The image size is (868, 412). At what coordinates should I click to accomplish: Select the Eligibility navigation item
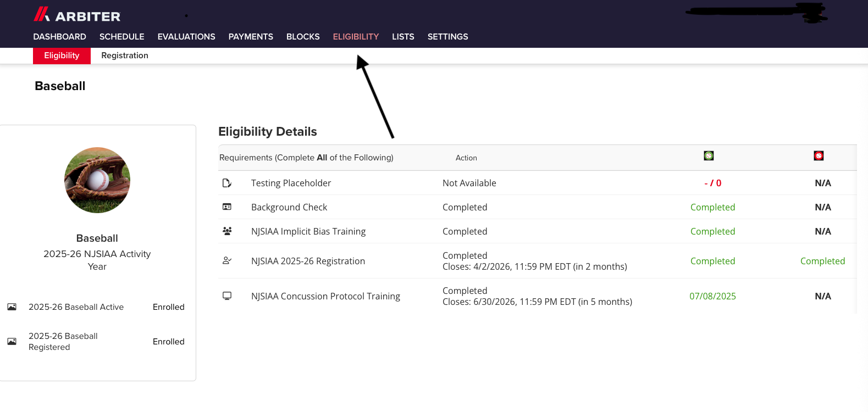[x=356, y=37]
